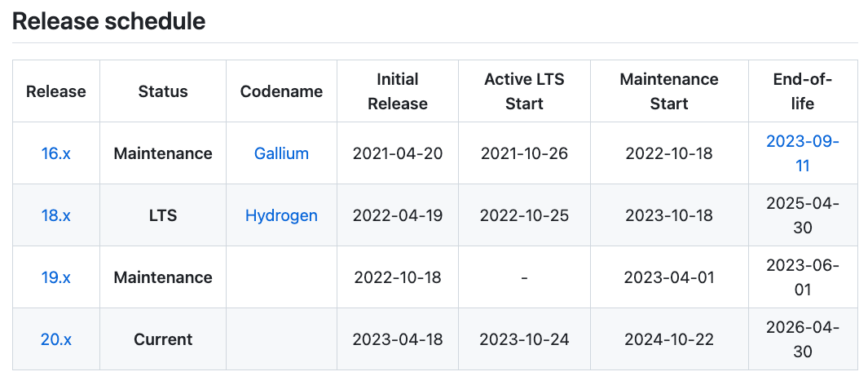Open the Hydrogen codename link
Viewport: 868px width, 385px height.
281,215
